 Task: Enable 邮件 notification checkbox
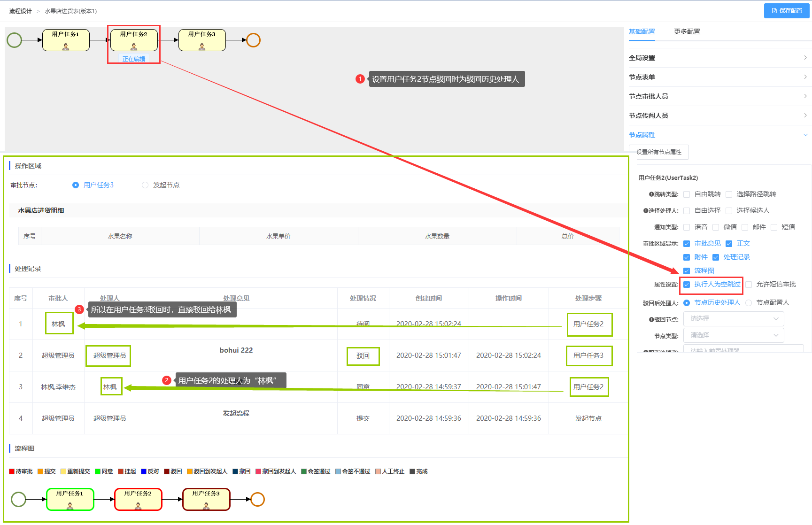(745, 227)
